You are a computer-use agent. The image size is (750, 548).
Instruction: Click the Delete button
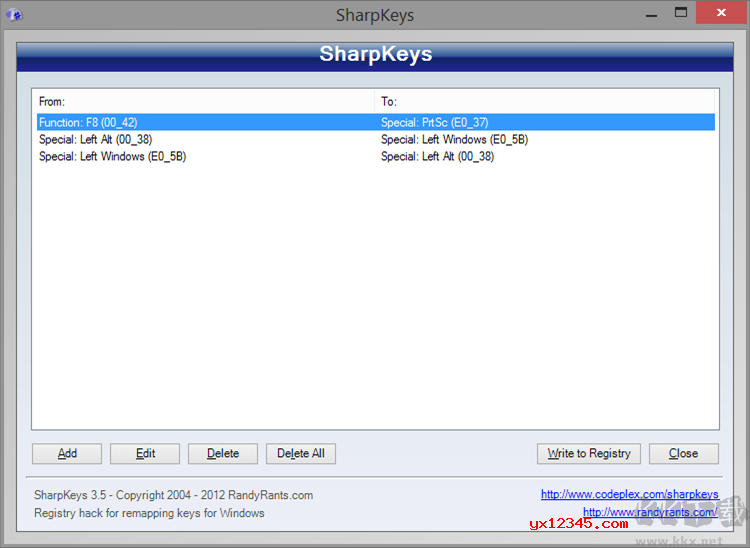click(x=223, y=453)
